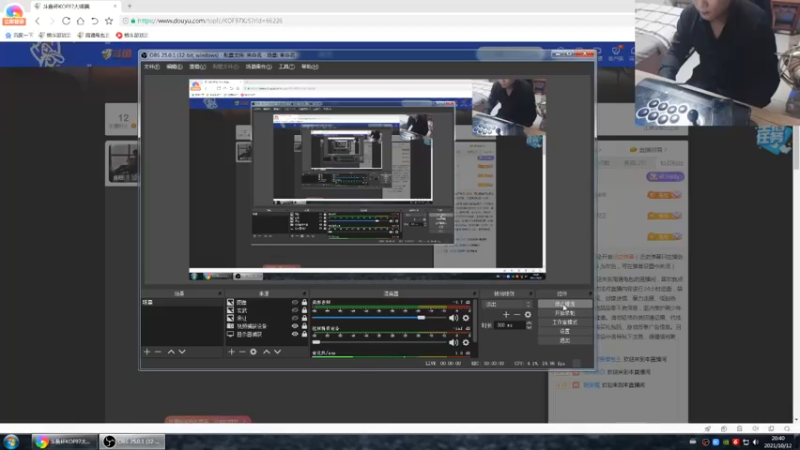Remove the selected scene with the minus icon in the 场景 panel

point(158,352)
